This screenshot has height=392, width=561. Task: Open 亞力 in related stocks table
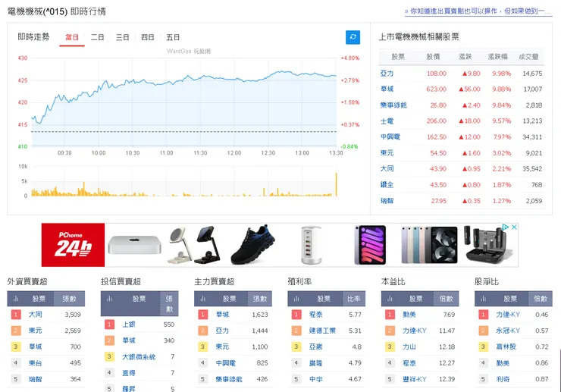387,74
